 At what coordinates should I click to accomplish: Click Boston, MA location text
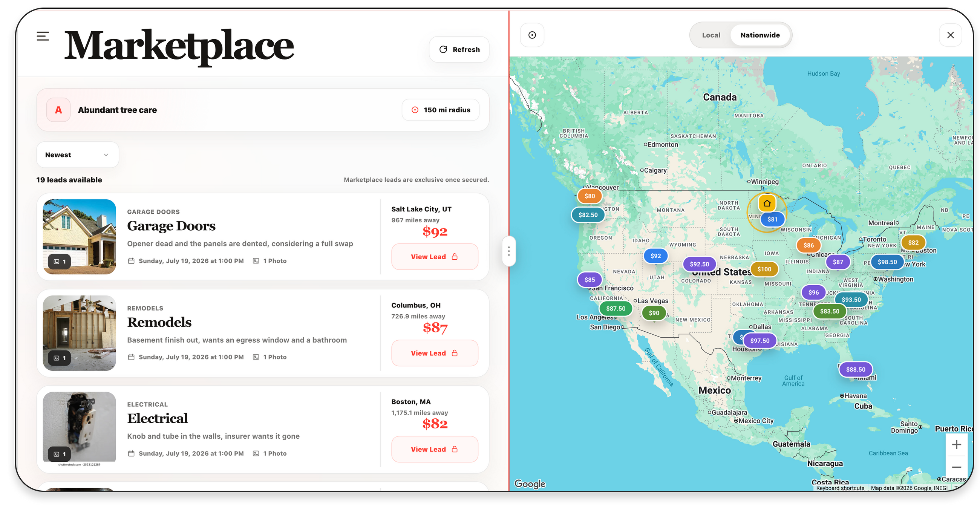[411, 402]
